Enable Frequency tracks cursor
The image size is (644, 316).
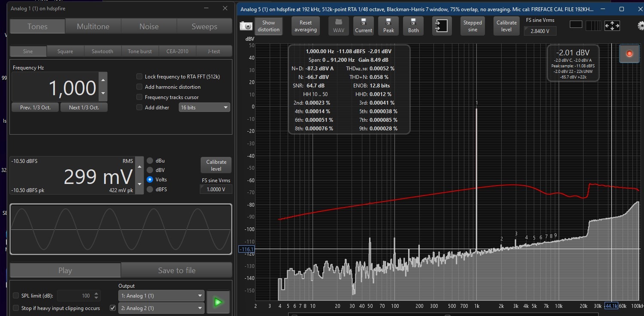point(139,97)
